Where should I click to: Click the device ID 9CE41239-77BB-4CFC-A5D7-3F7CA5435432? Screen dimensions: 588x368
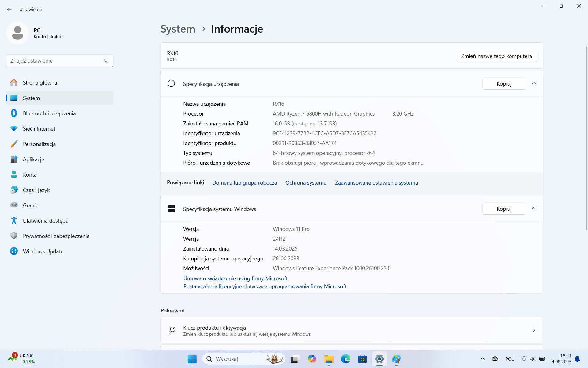tap(324, 133)
